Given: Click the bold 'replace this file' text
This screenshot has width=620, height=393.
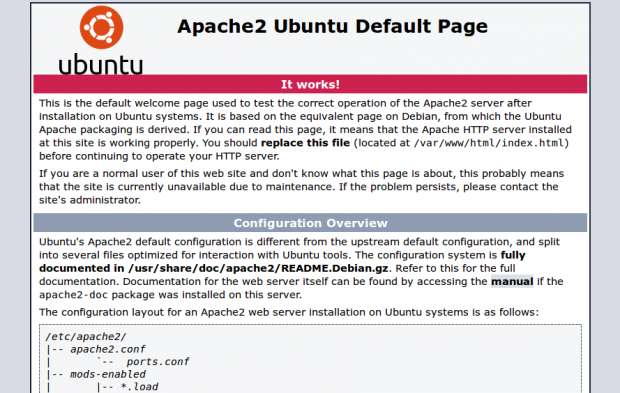Looking at the screenshot, I should (305, 143).
